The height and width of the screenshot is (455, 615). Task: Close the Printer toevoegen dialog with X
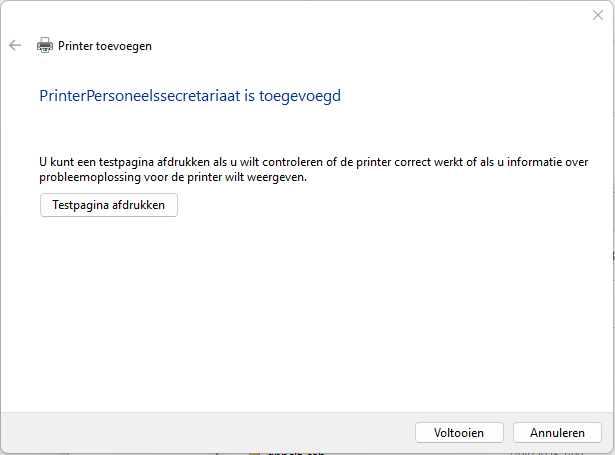point(597,15)
